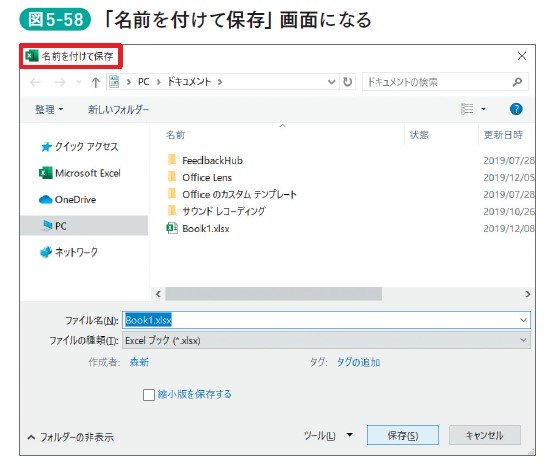
Task: Open the 整理 menu
Action: tap(49, 109)
